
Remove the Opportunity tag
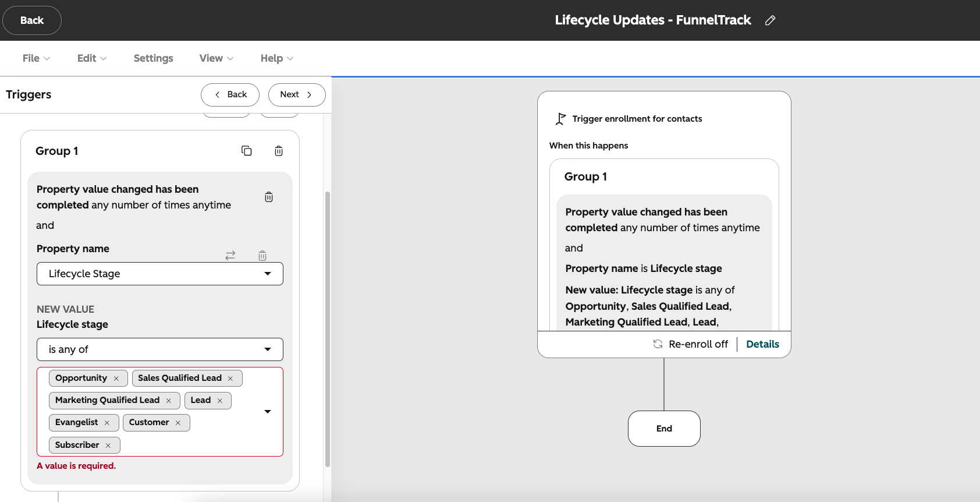[116, 379]
